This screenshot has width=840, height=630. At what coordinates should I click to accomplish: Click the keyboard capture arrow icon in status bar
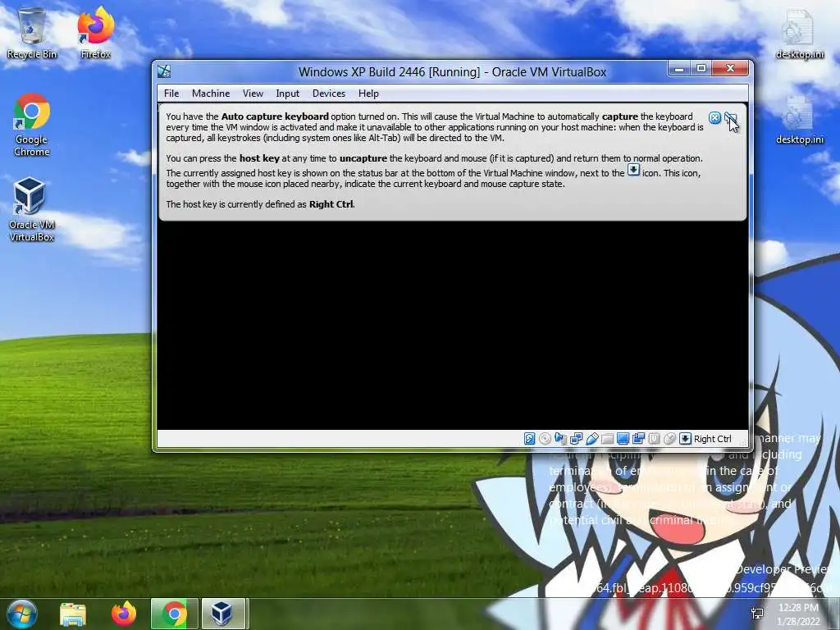[685, 439]
